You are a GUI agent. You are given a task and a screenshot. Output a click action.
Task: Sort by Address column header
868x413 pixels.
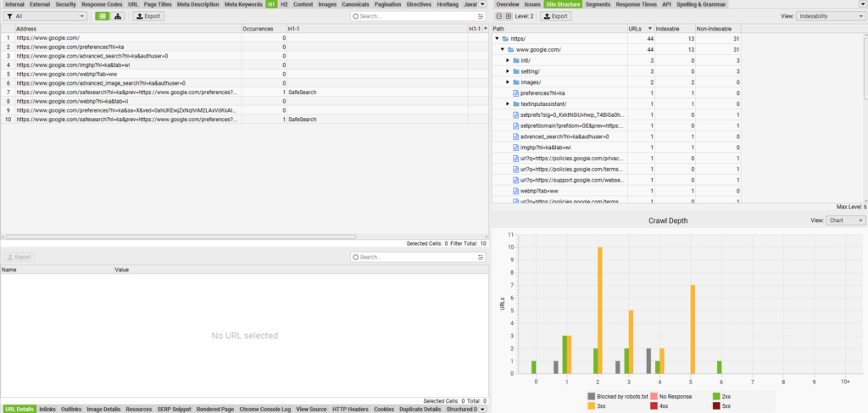tap(128, 28)
